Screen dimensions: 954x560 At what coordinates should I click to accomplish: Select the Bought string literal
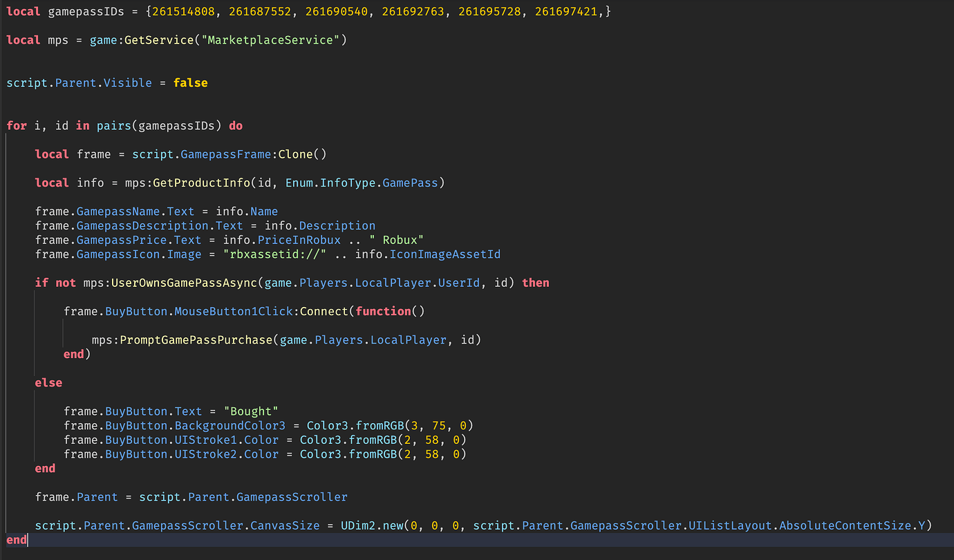point(250,411)
